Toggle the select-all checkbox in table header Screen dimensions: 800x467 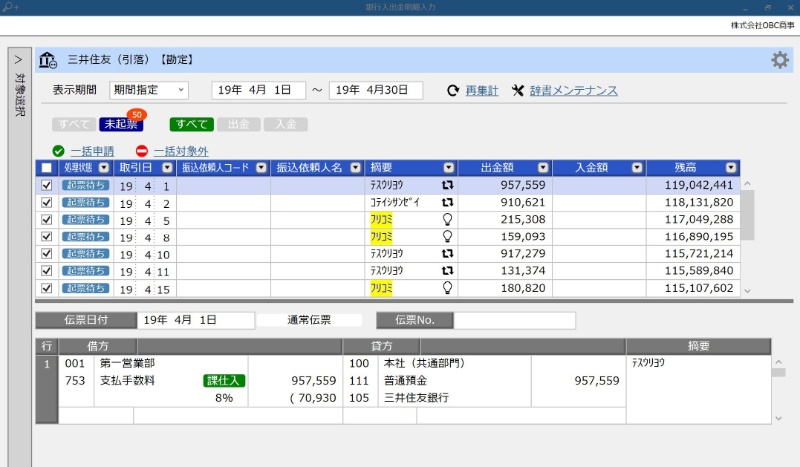coord(46,168)
